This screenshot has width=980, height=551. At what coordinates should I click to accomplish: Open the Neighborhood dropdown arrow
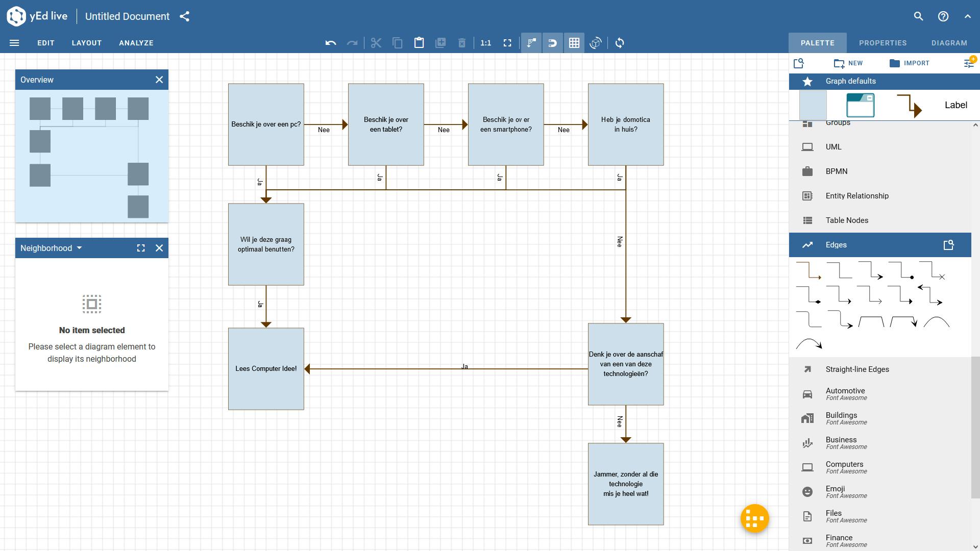point(79,248)
